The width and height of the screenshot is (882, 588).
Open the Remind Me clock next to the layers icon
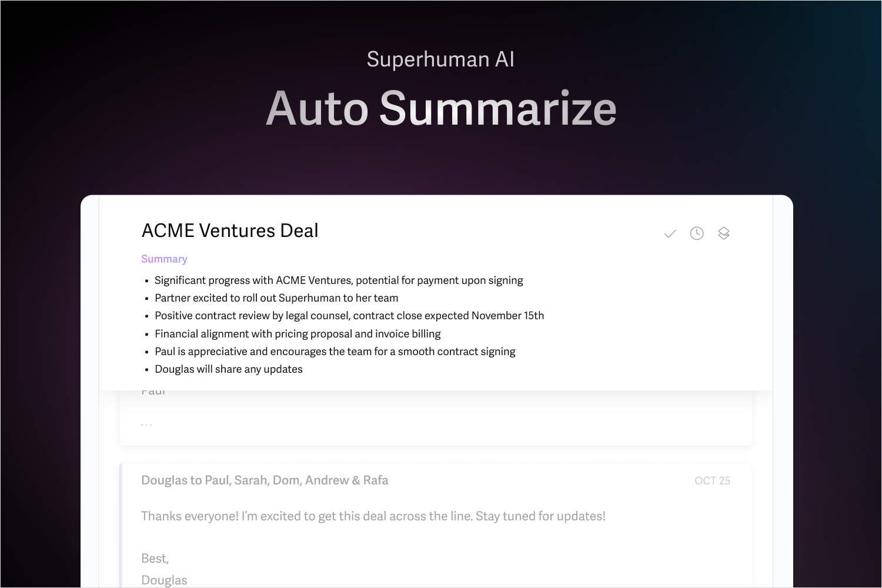pos(697,233)
